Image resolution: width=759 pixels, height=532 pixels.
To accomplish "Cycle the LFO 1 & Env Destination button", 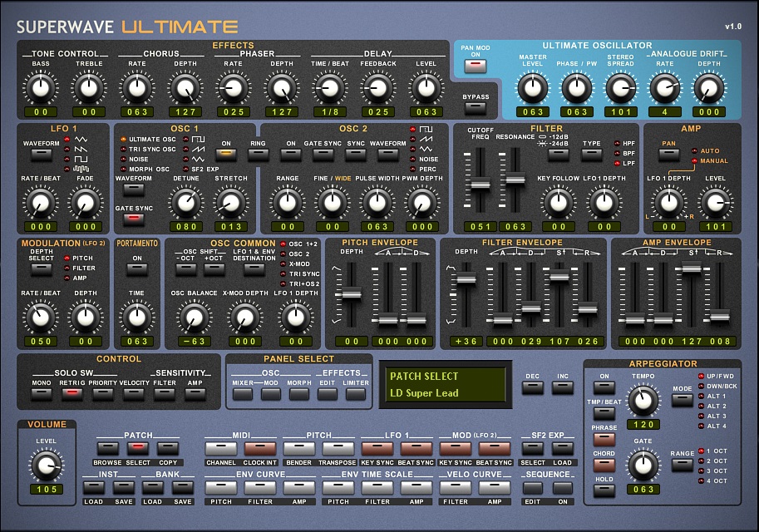I will [254, 269].
